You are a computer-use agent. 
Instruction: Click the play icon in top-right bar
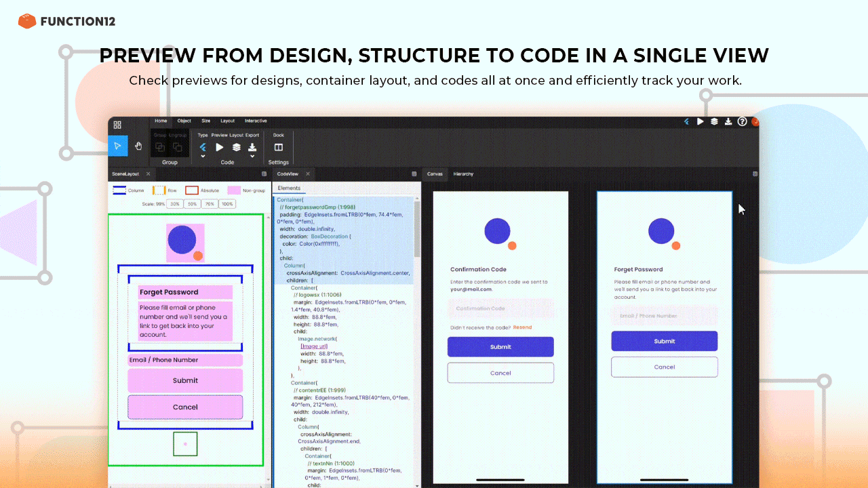pos(701,121)
